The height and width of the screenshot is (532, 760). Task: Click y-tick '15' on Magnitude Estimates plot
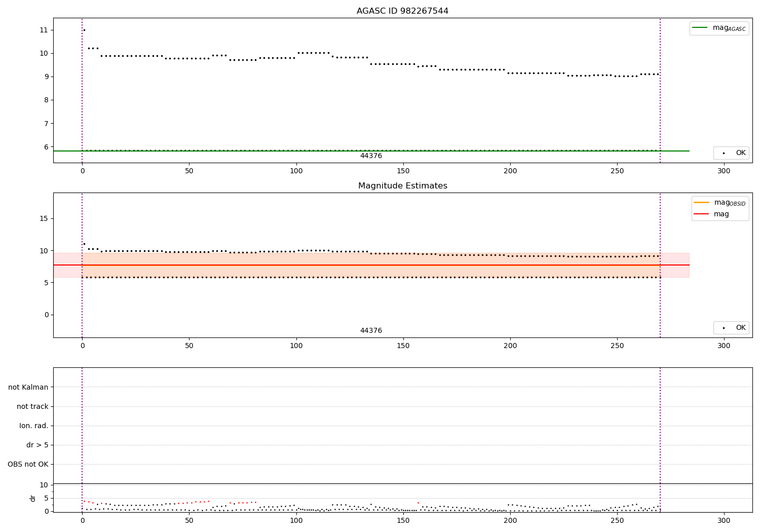[x=44, y=218]
